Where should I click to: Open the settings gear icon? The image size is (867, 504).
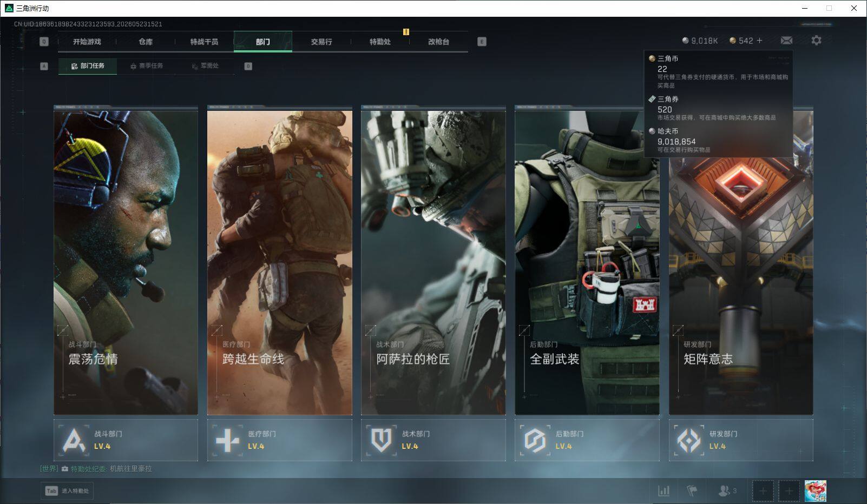click(816, 41)
